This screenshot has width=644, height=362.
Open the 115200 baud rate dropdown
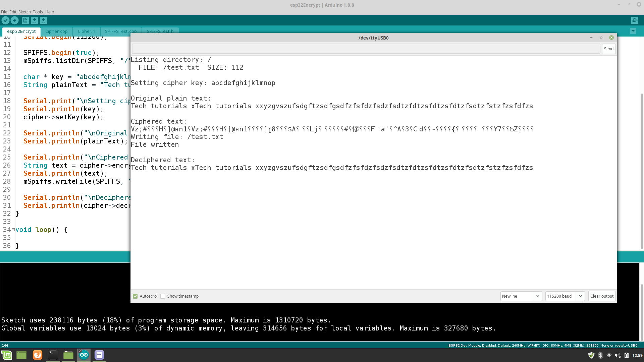[x=565, y=296]
